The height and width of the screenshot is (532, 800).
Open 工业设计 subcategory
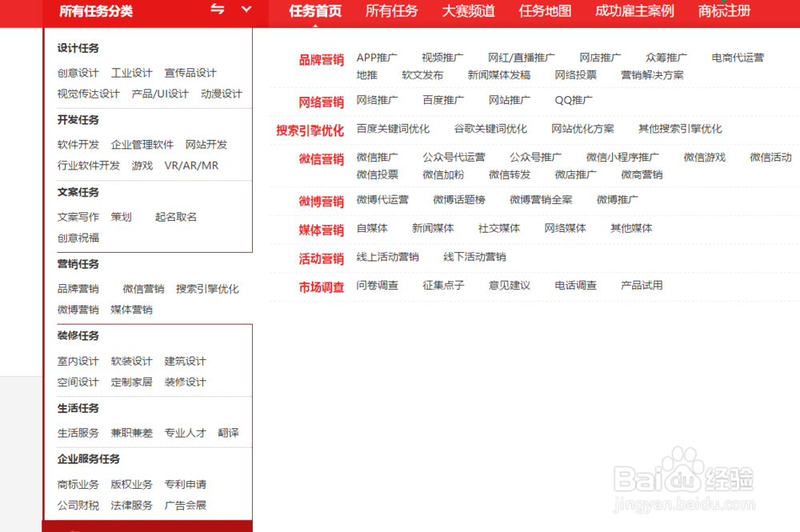click(x=132, y=73)
